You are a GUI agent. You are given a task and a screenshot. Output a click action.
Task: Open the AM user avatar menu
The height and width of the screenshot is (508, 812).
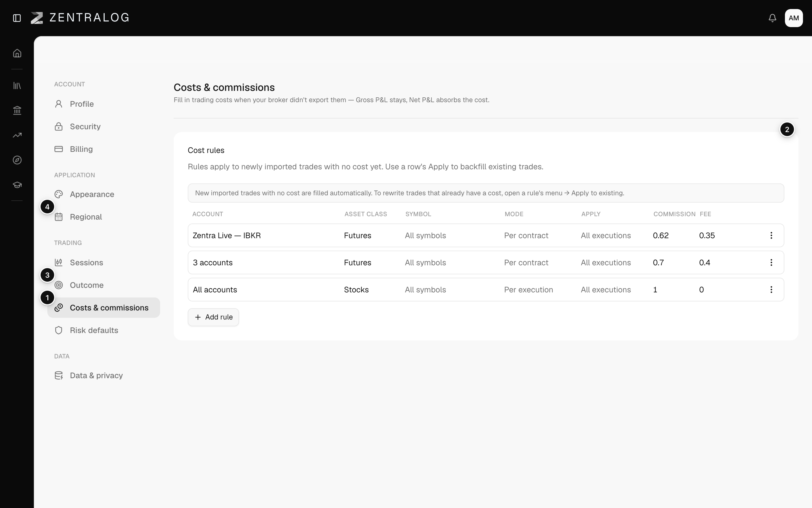click(794, 18)
